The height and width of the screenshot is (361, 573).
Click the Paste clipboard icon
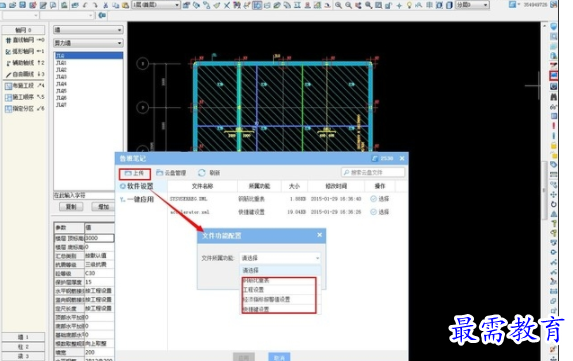pyautogui.click(x=125, y=5)
